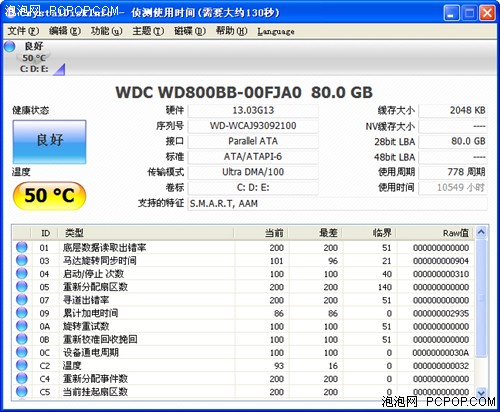Open the 磁碟(D) menu

click(x=190, y=31)
